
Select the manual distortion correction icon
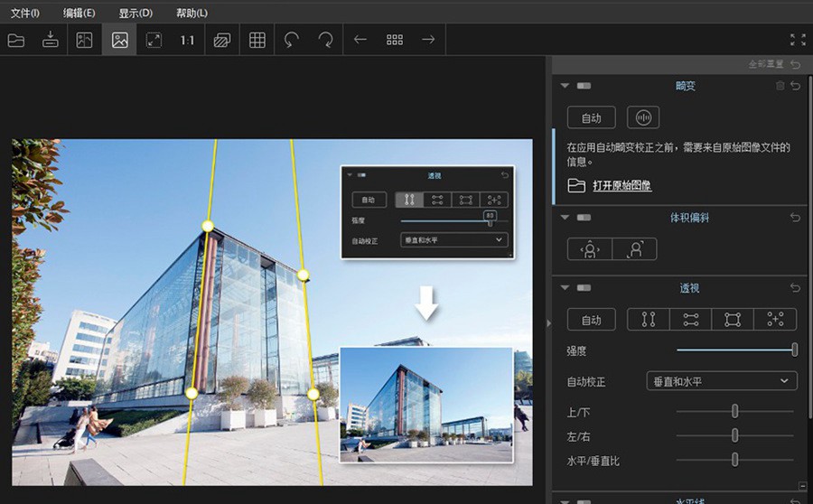click(x=643, y=117)
